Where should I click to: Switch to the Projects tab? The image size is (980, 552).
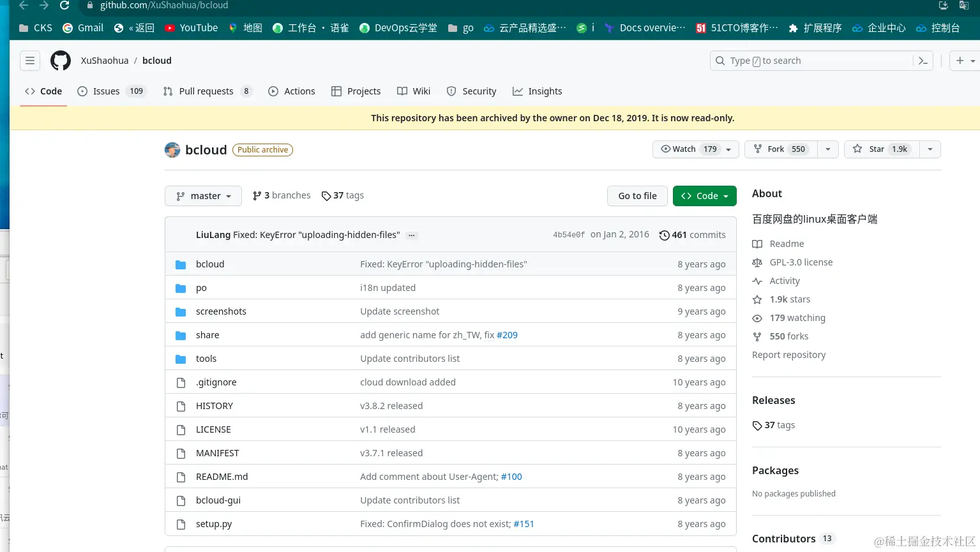(356, 91)
